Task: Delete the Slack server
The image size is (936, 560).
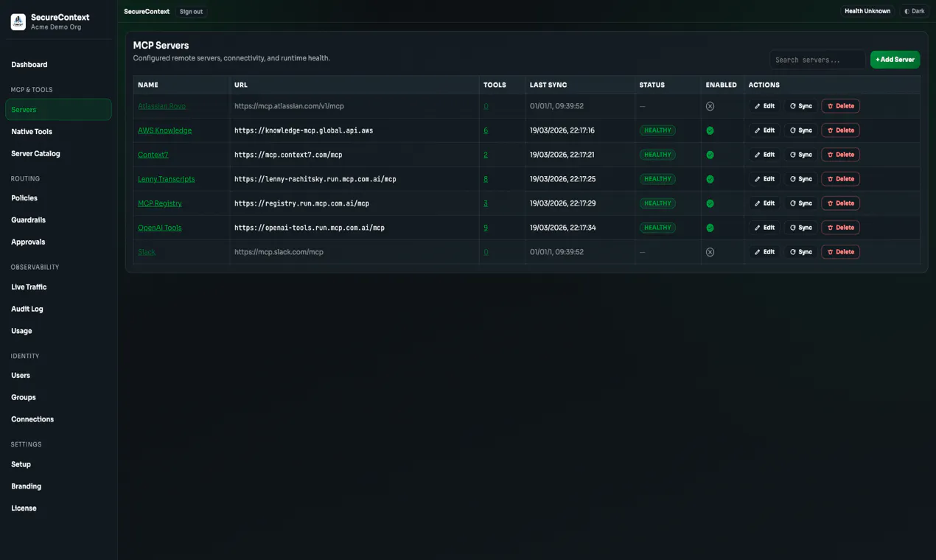Action: [841, 252]
